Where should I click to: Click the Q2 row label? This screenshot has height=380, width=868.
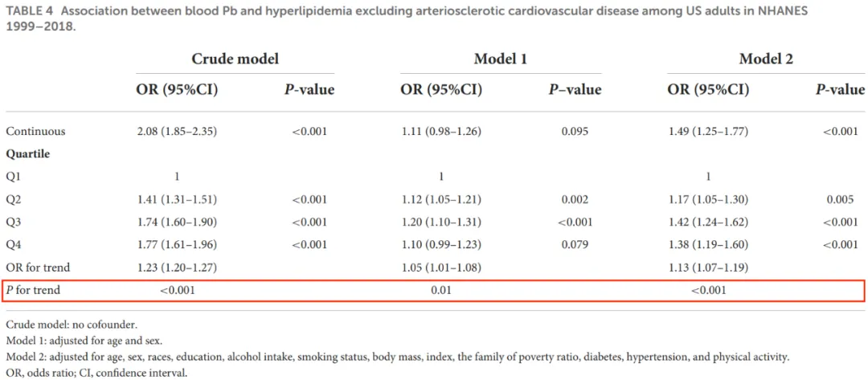[x=13, y=200]
